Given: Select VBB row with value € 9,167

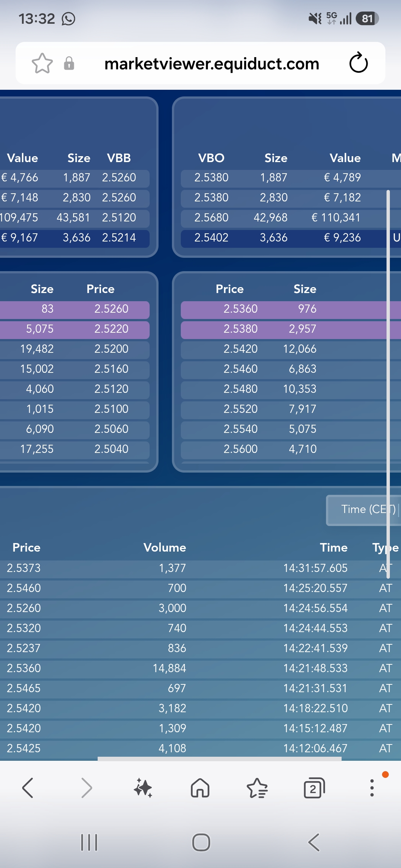Looking at the screenshot, I should click(x=74, y=238).
